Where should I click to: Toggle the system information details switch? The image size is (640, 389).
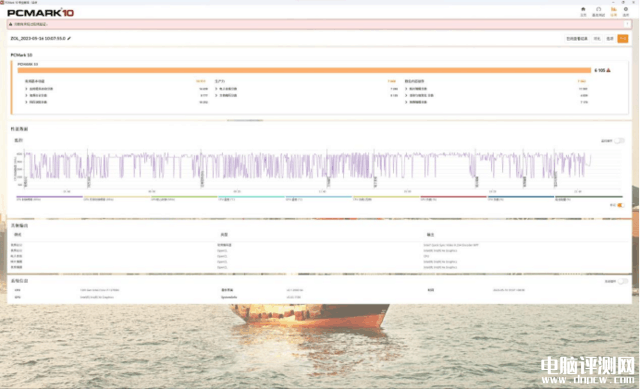point(623,281)
